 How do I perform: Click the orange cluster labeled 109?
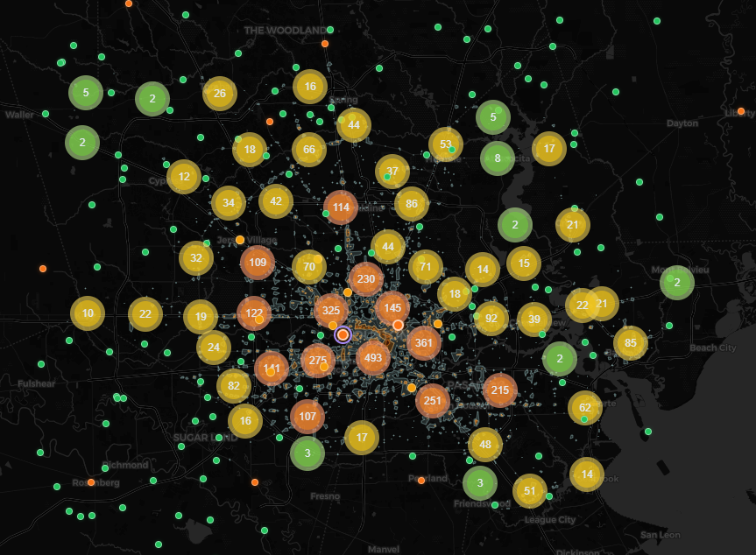click(x=258, y=263)
